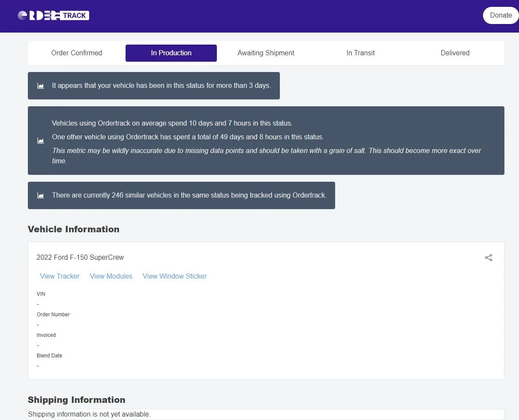Click the VIN field label

(41, 294)
